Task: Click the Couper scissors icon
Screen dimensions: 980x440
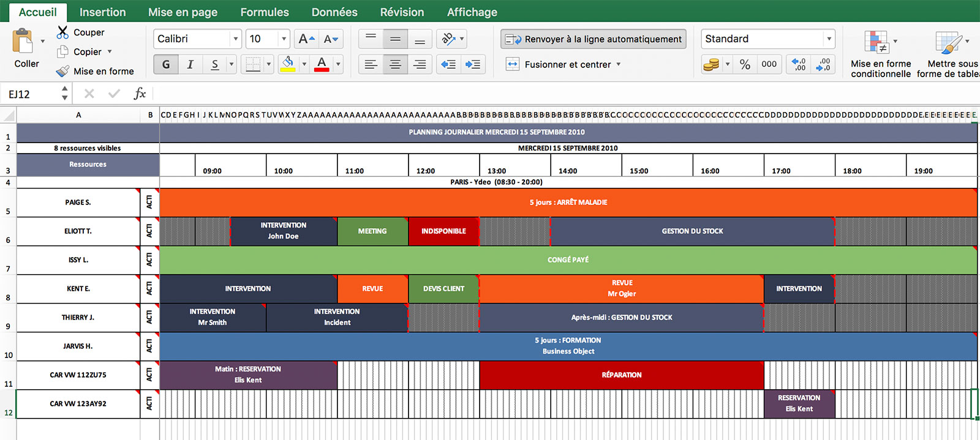Action: (x=62, y=32)
